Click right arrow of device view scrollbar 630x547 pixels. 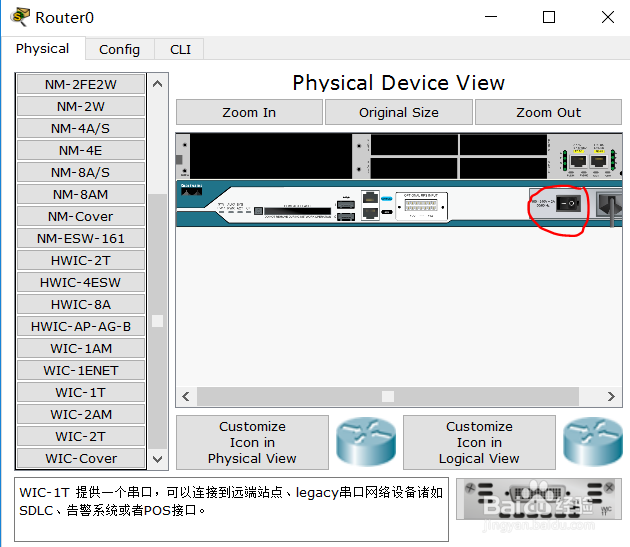611,397
